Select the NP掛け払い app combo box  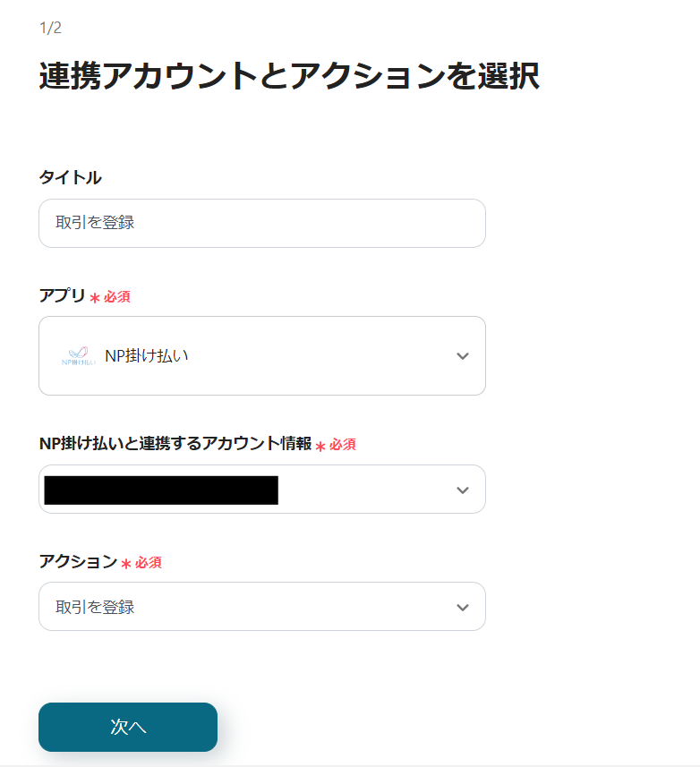(262, 355)
